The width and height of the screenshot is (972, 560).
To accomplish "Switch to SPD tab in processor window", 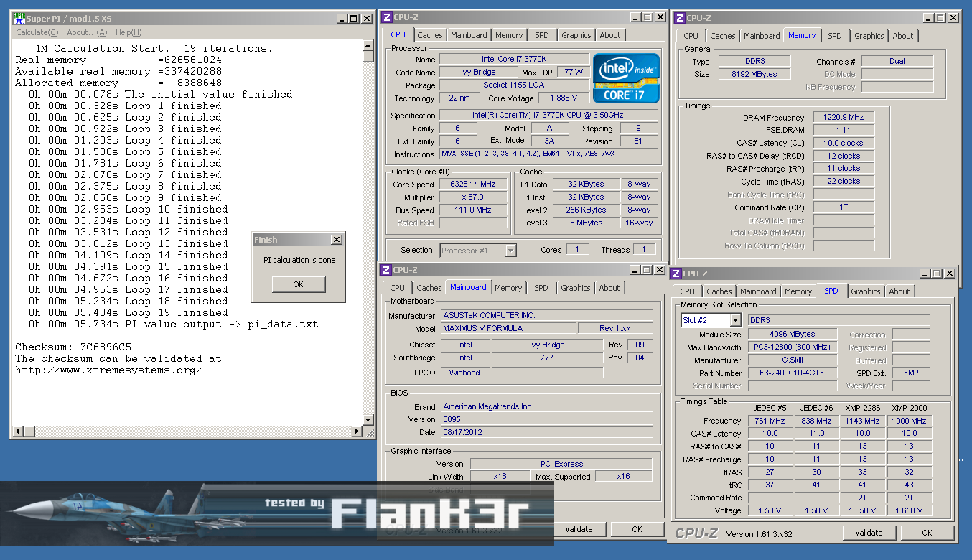I will [542, 35].
